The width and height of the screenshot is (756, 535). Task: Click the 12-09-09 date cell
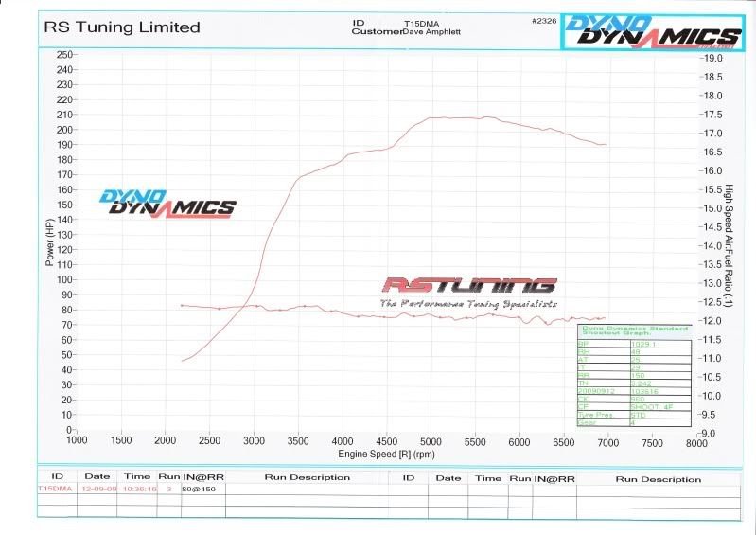tap(99, 490)
